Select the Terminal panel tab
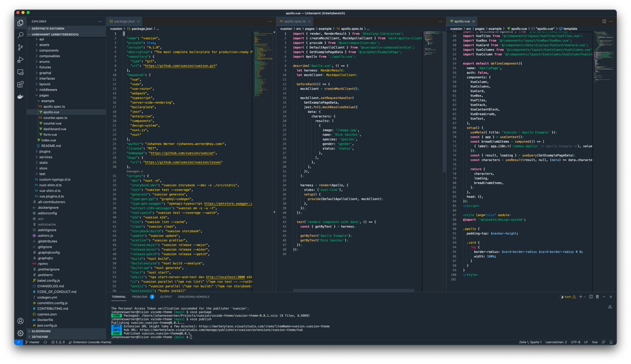The width and height of the screenshot is (631, 364). click(x=119, y=297)
